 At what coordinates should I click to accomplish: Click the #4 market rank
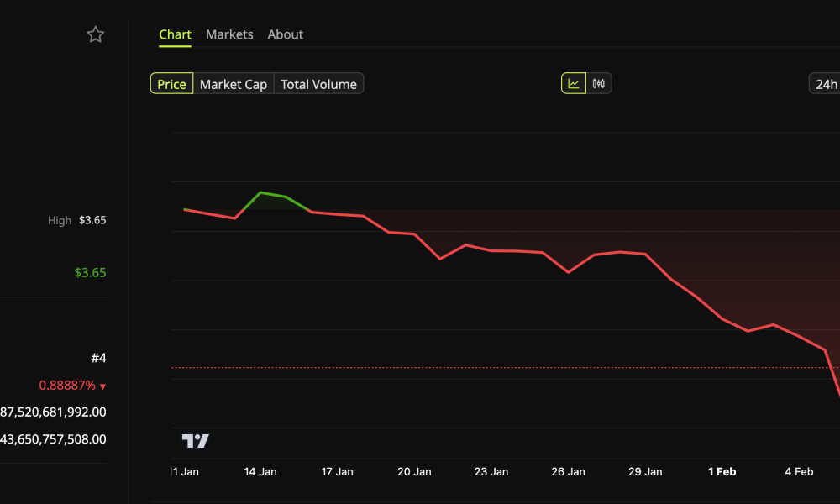99,358
